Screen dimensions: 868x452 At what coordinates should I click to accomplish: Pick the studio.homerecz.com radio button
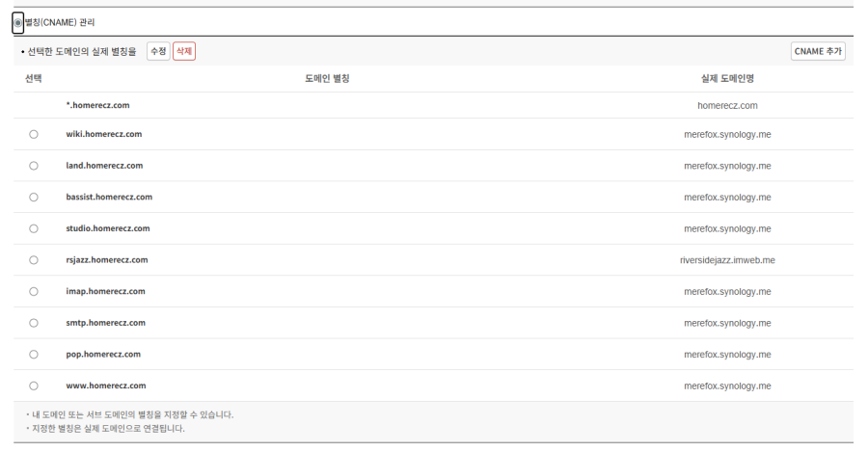[34, 228]
